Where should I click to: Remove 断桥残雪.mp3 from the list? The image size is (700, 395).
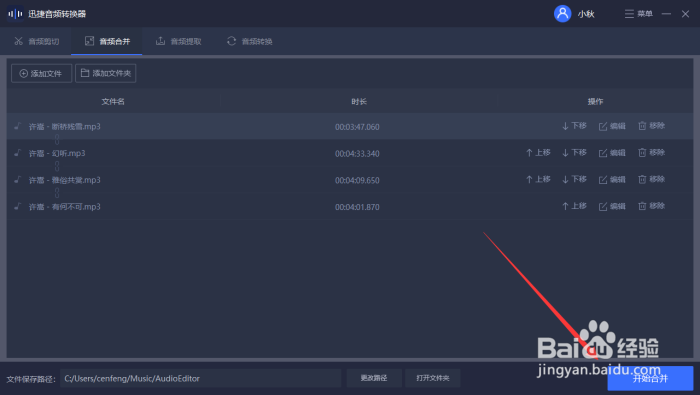click(651, 126)
